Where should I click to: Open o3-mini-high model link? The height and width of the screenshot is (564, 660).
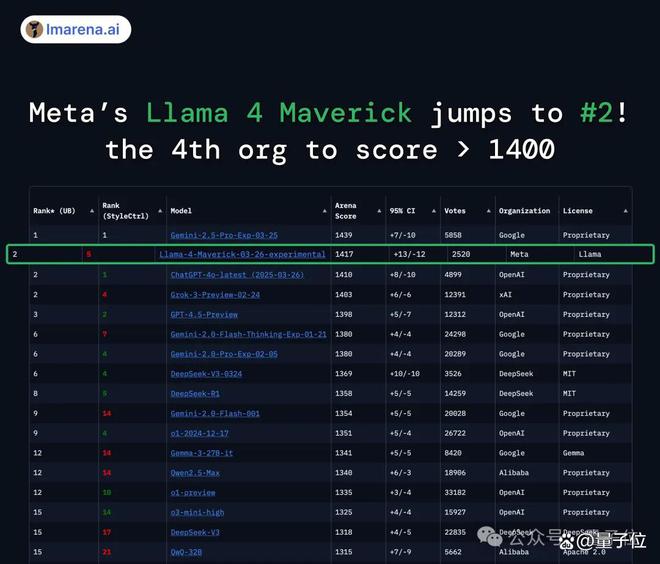coord(197,512)
